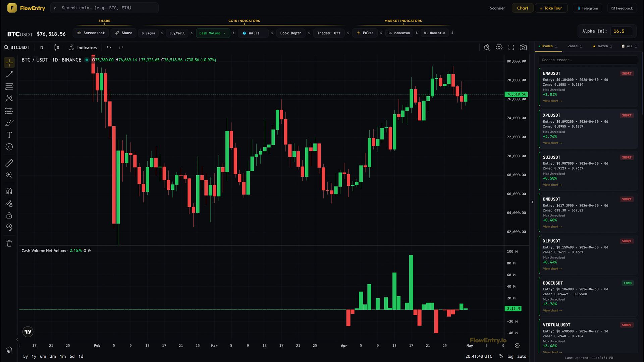Open timezone menu at 20:41:48 UTC
644x362 pixels.
tap(479, 356)
